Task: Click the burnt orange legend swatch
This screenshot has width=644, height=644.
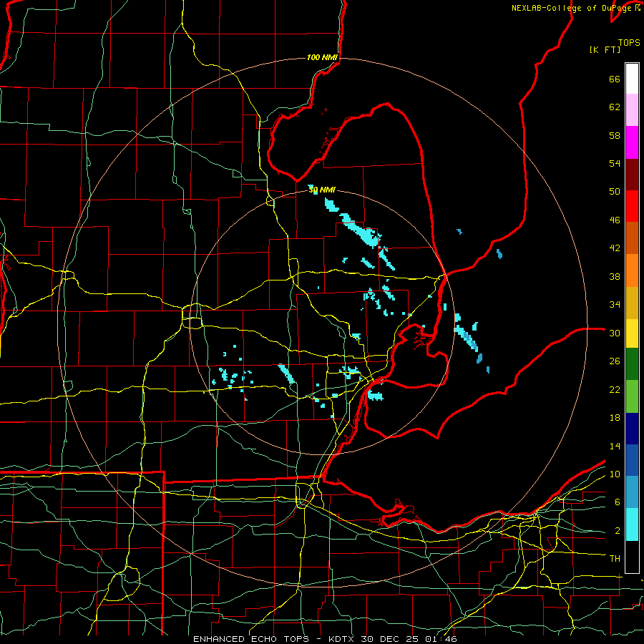Action: click(632, 238)
